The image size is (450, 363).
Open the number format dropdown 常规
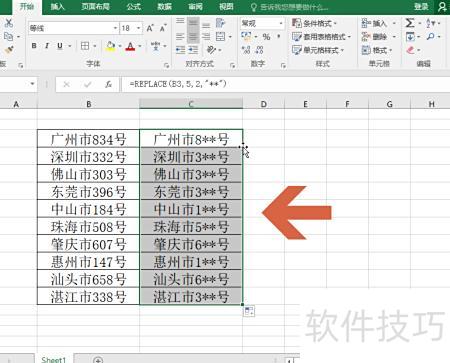point(281,23)
